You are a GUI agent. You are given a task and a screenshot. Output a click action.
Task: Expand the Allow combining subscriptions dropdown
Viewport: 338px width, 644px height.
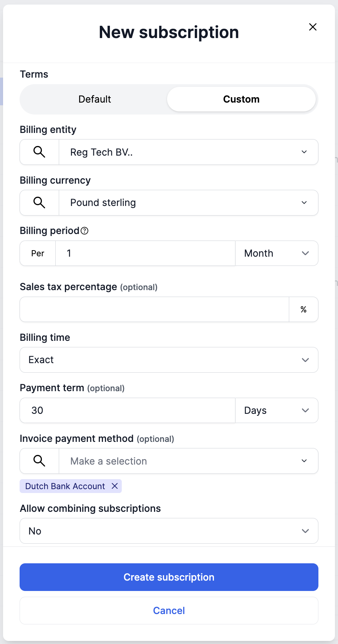169,531
